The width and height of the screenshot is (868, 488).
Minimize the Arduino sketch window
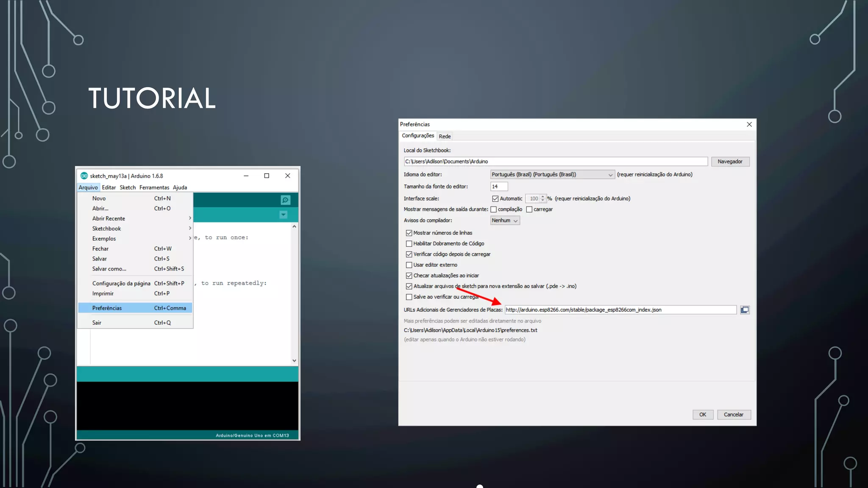(246, 176)
